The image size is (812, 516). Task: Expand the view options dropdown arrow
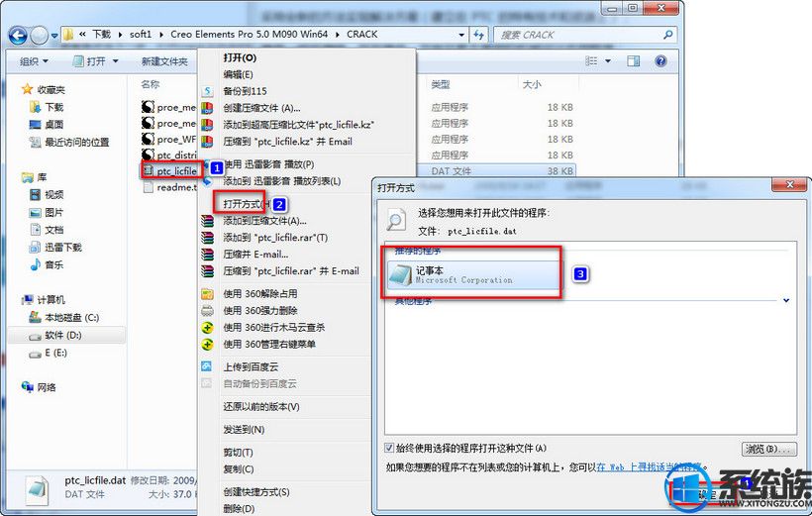click(x=608, y=61)
